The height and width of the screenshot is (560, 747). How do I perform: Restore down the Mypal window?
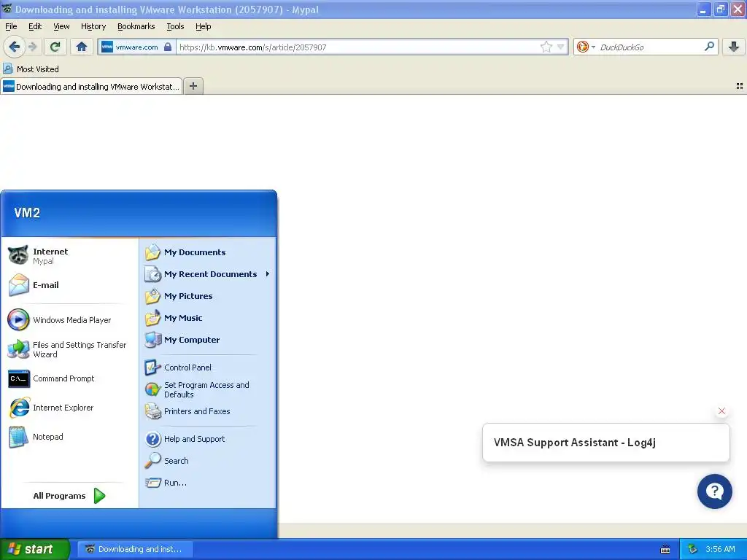pyautogui.click(x=720, y=9)
